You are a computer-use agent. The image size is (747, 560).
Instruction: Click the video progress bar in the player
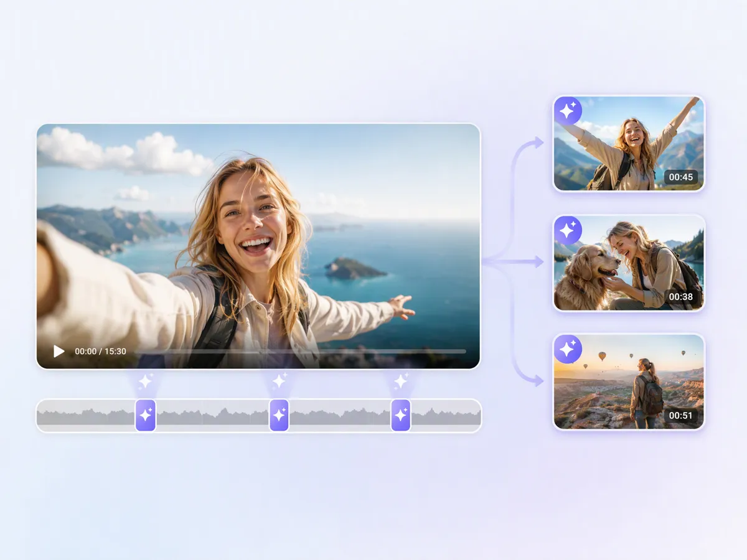click(301, 352)
